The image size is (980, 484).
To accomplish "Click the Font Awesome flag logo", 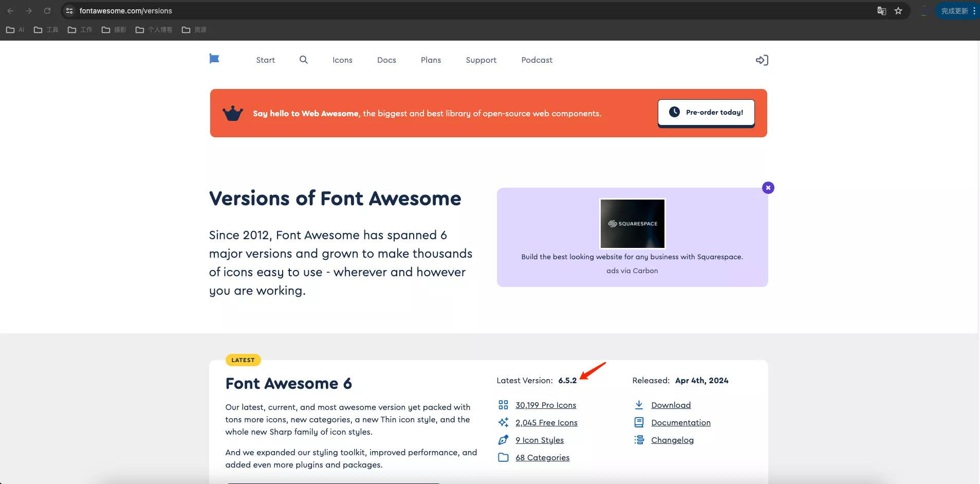I will coord(214,59).
